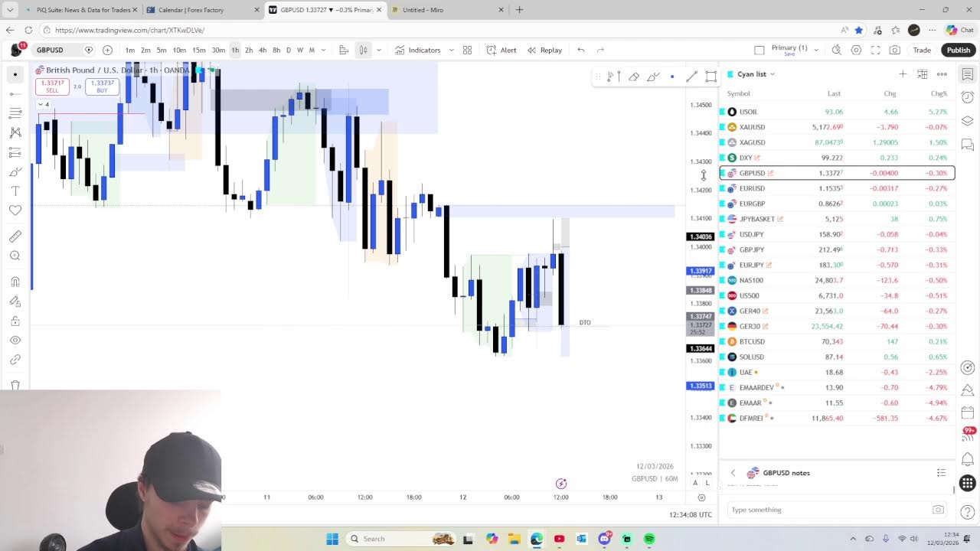Select XAUUSD in the watchlist
This screenshot has width=980, height=551.
click(837, 127)
